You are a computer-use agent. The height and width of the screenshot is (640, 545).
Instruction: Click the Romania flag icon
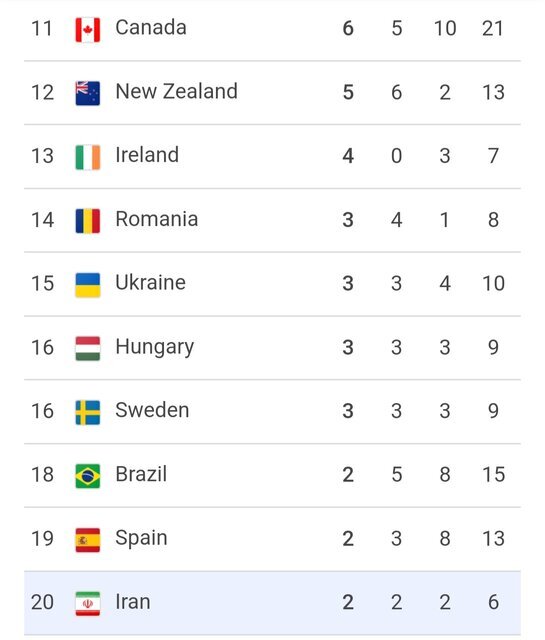88,221
